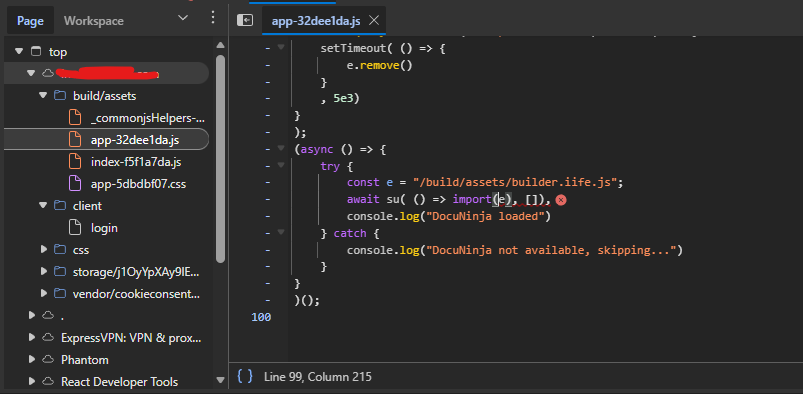Open more tabs chevron dropdown
The height and width of the screenshot is (395, 803).
(x=183, y=18)
